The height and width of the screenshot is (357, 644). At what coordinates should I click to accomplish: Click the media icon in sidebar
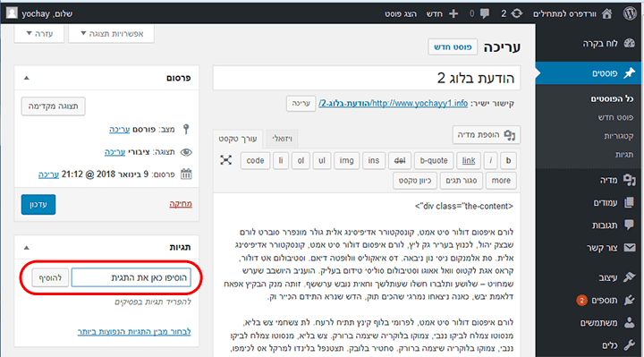click(629, 180)
